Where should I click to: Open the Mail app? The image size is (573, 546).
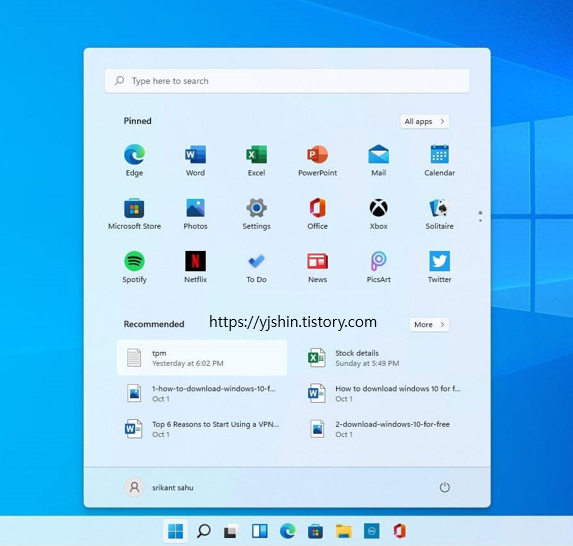pyautogui.click(x=378, y=160)
